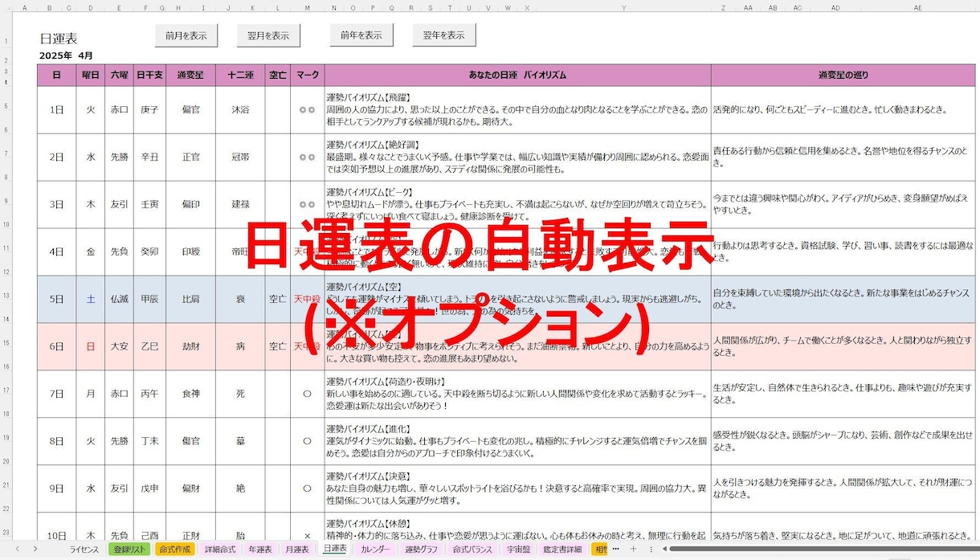Open the 年運表 sheet tab
This screenshot has height=560, width=980.
[260, 550]
